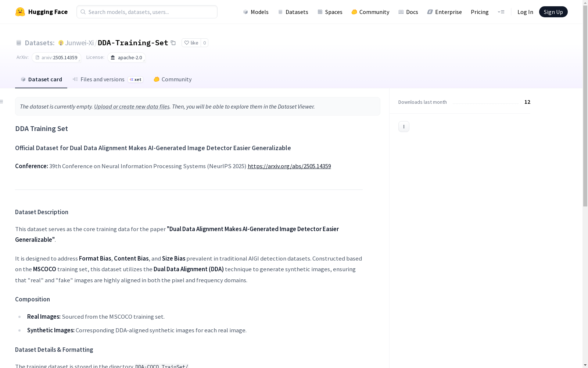The height and width of the screenshot is (368, 588).
Task: Go to the Pricing page
Action: pos(480,12)
